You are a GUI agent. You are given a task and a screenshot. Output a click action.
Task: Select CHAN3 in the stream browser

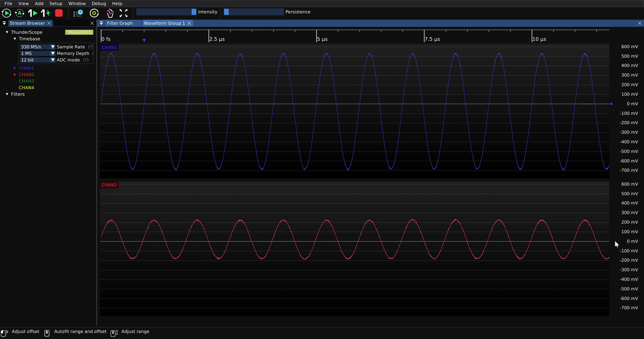(26, 81)
